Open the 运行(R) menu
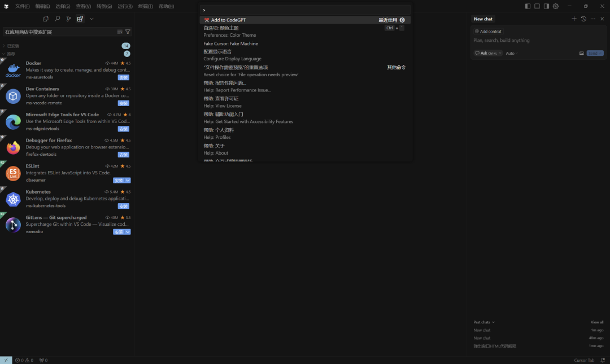Screen dimensions: 610x364 [125, 6]
